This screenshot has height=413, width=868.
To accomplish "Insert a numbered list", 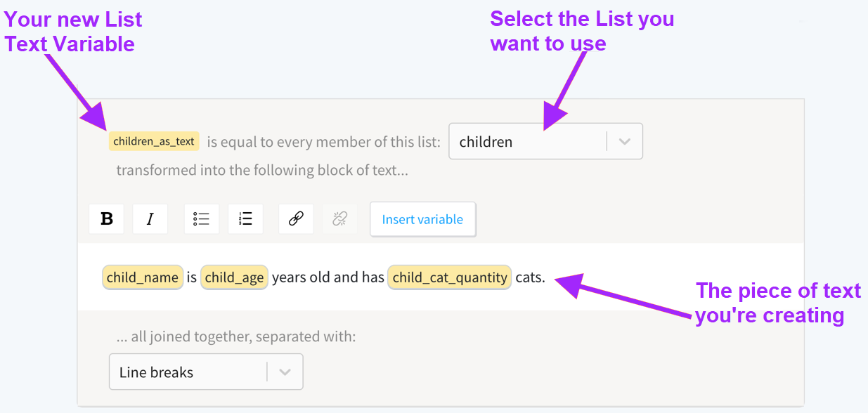I will 245,218.
